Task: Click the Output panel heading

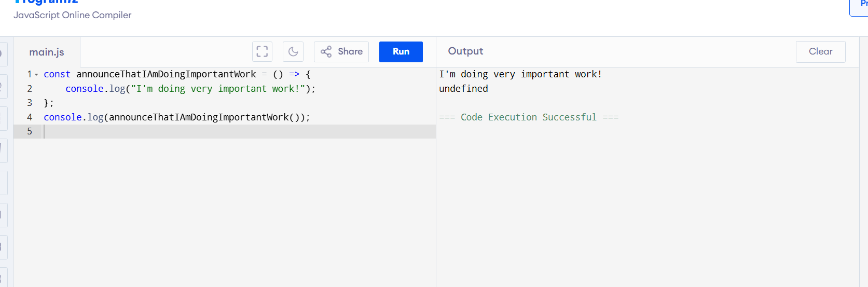Action: click(465, 51)
